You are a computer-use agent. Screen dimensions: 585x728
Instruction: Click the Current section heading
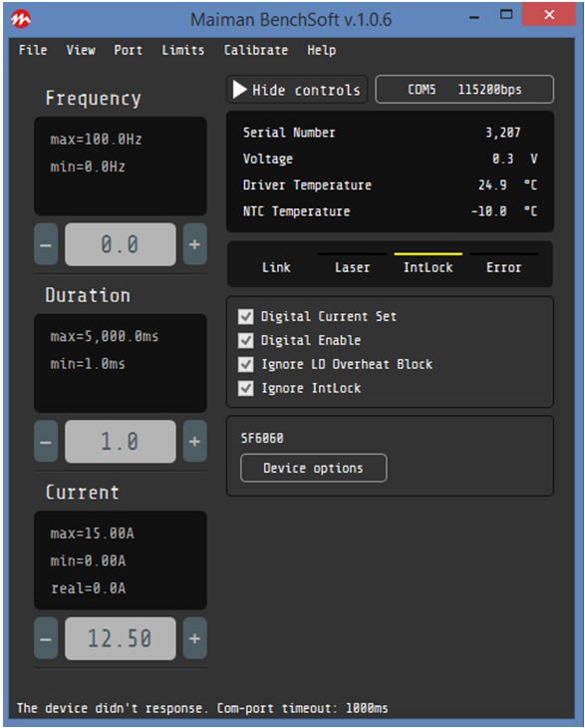click(83, 492)
